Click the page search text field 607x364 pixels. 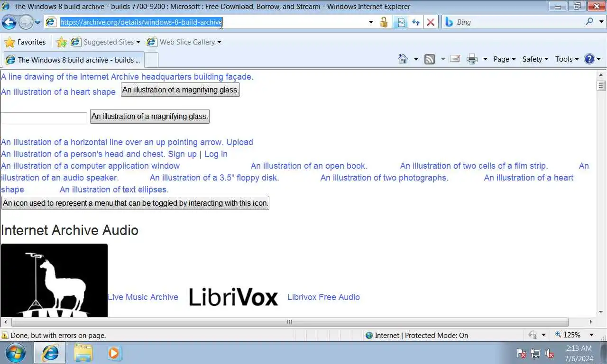44,118
